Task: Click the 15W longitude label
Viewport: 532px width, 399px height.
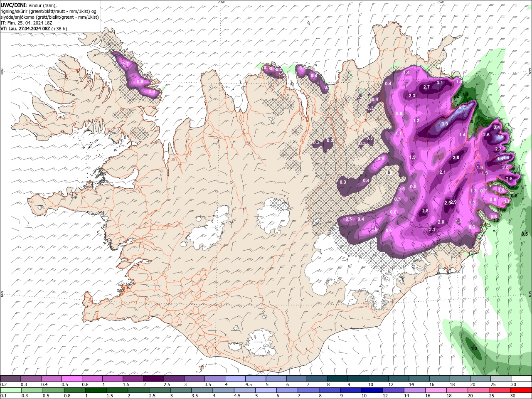Action: [x=440, y=2]
